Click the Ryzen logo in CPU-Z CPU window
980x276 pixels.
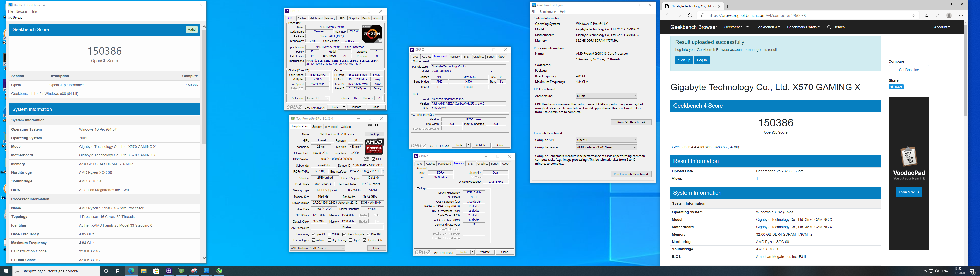point(372,33)
